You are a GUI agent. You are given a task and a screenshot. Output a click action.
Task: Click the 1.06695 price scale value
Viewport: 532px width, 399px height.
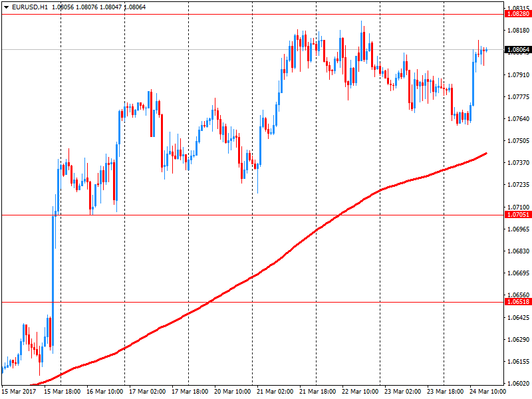[x=518, y=273]
